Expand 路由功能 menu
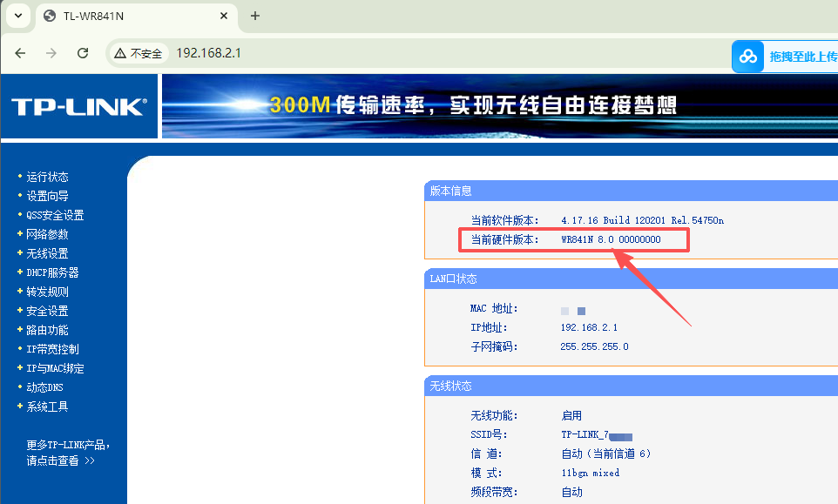The height and width of the screenshot is (504, 838). [x=48, y=330]
